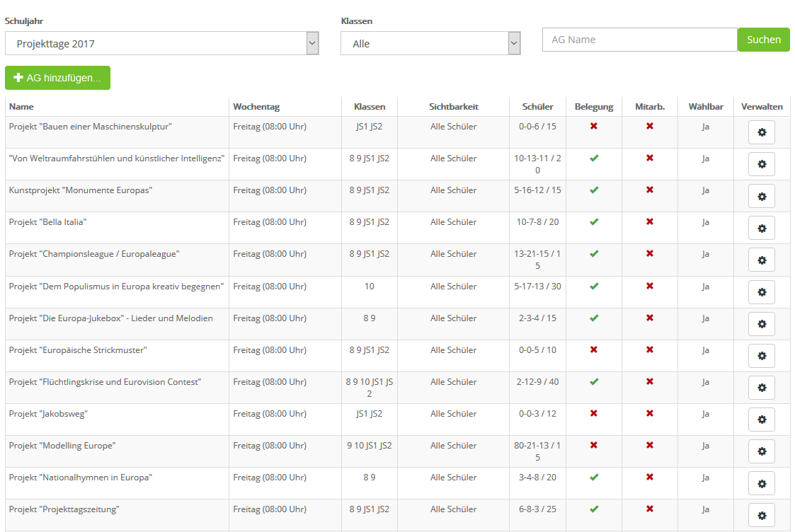Click the Wochentag column header
The width and height of the screenshot is (795, 532).
coord(256,107)
